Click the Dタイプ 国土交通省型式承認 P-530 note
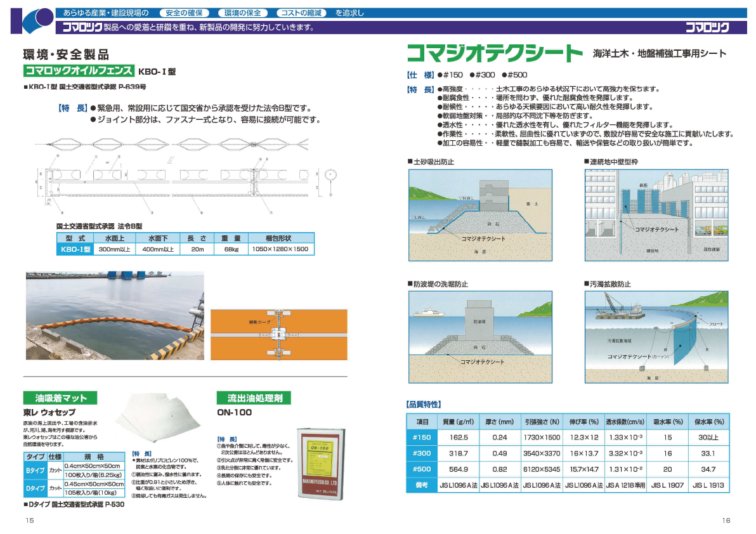Screen dimensions: 756x534 click(74, 504)
